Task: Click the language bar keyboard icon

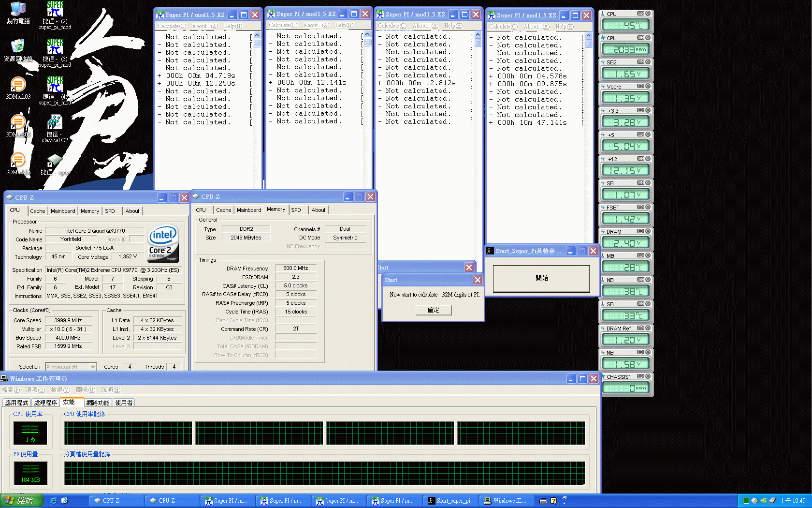Action: 543,501
